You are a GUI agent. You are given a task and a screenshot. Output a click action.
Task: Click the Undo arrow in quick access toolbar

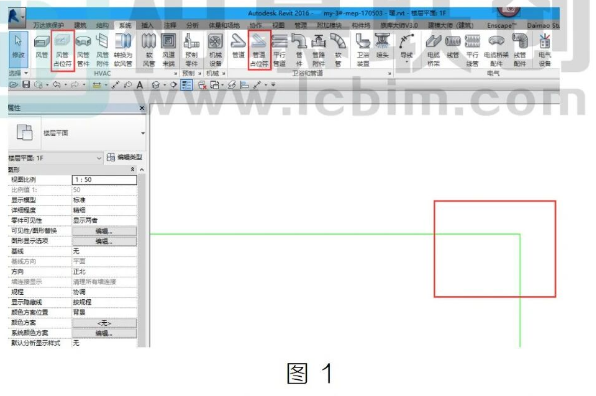[57, 84]
